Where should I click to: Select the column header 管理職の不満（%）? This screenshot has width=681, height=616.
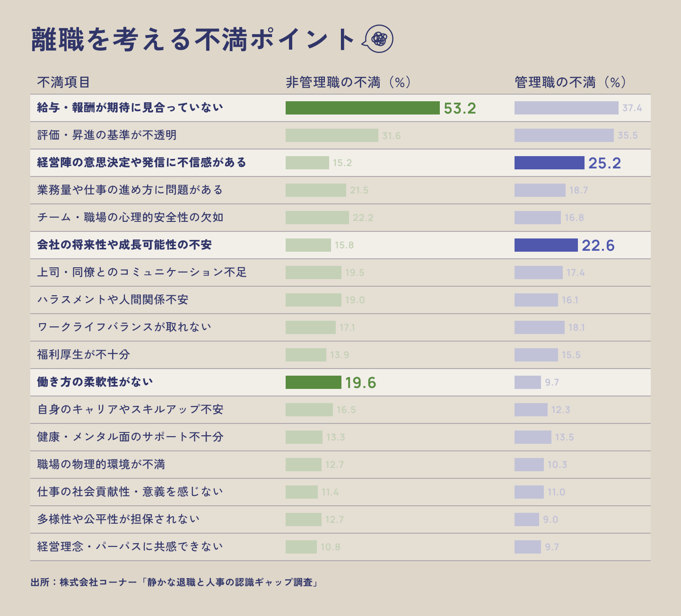coord(571,82)
